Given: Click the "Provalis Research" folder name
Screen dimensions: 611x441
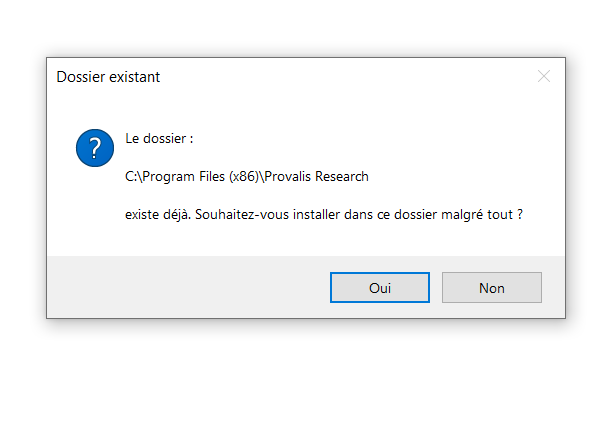Looking at the screenshot, I should point(316,177).
